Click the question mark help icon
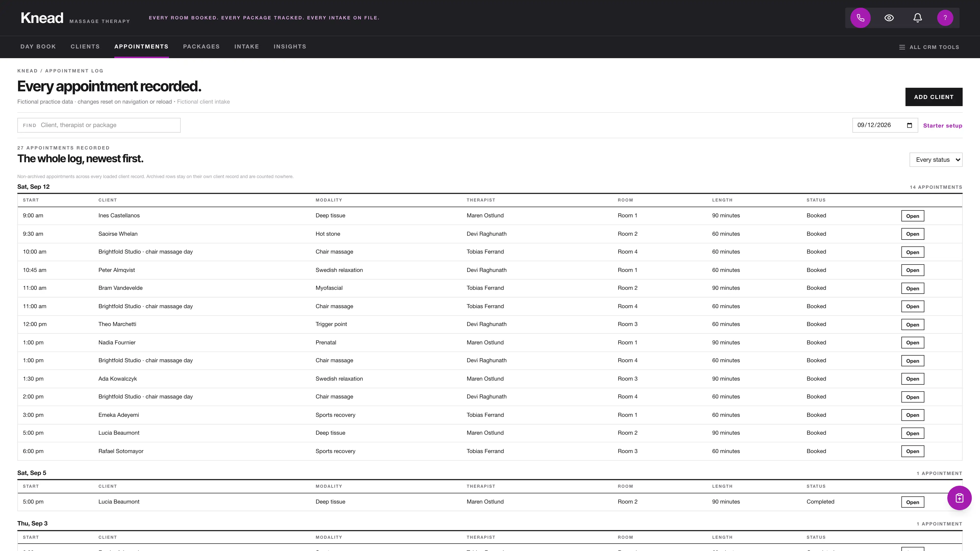This screenshot has width=980, height=551. tap(945, 18)
